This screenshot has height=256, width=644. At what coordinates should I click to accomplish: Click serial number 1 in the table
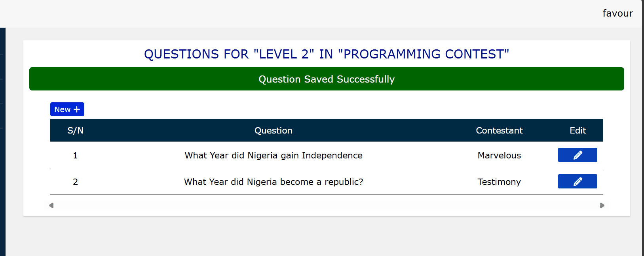tap(75, 155)
